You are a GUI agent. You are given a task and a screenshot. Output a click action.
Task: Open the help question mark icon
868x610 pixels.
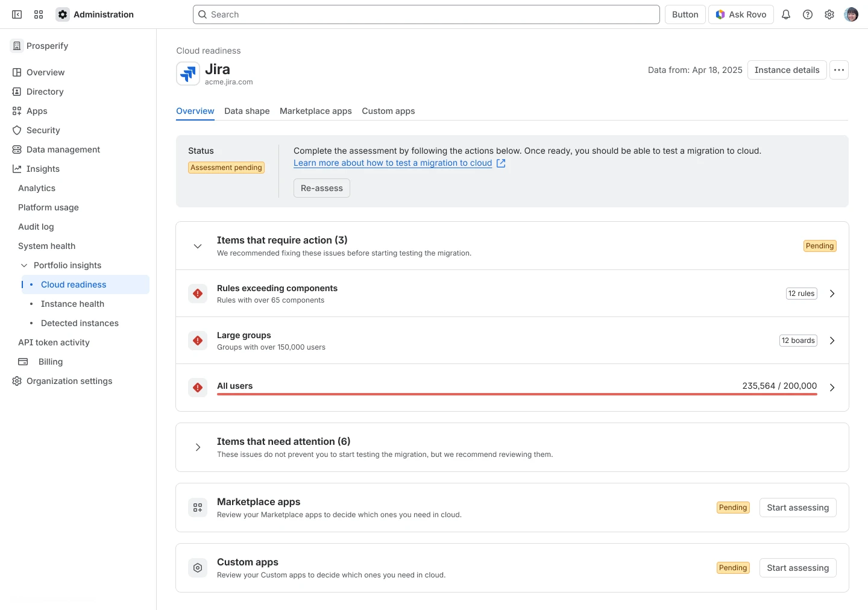[x=808, y=14]
